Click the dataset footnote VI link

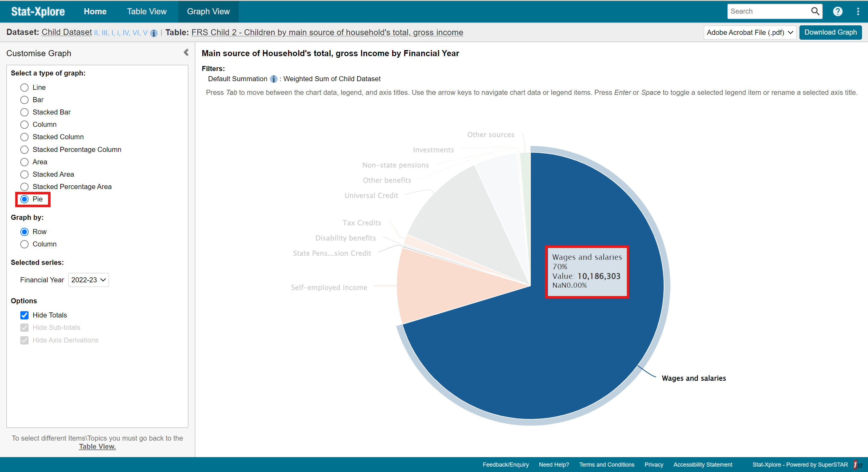pos(136,33)
